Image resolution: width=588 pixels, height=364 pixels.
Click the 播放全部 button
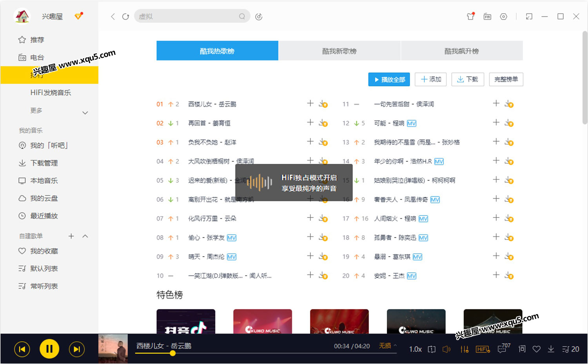pyautogui.click(x=389, y=80)
